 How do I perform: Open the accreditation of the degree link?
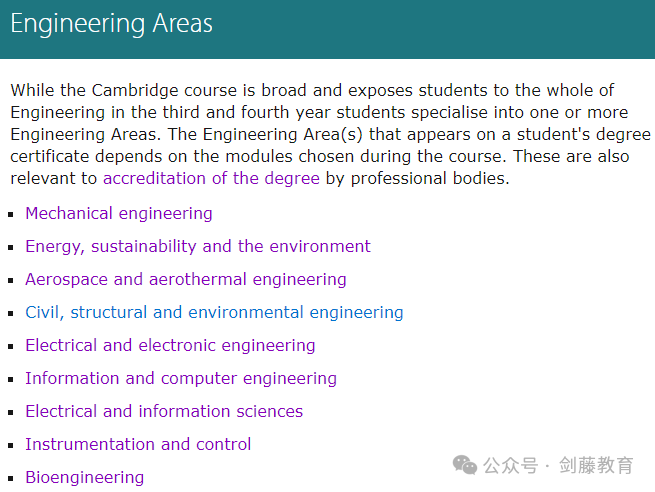(211, 178)
